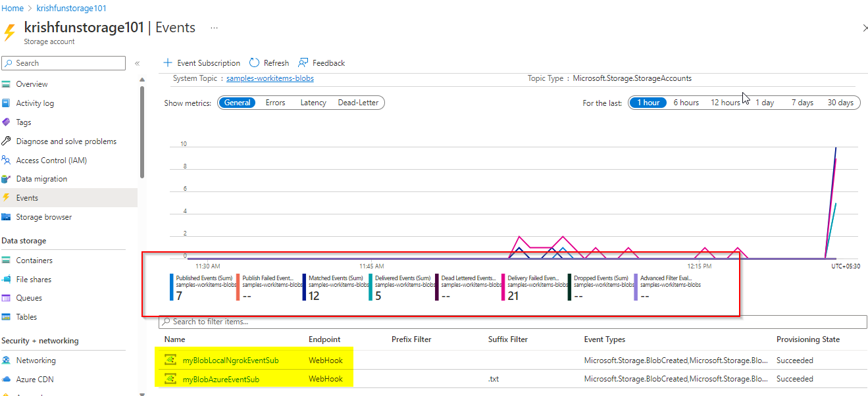Show Latency metrics

point(313,103)
